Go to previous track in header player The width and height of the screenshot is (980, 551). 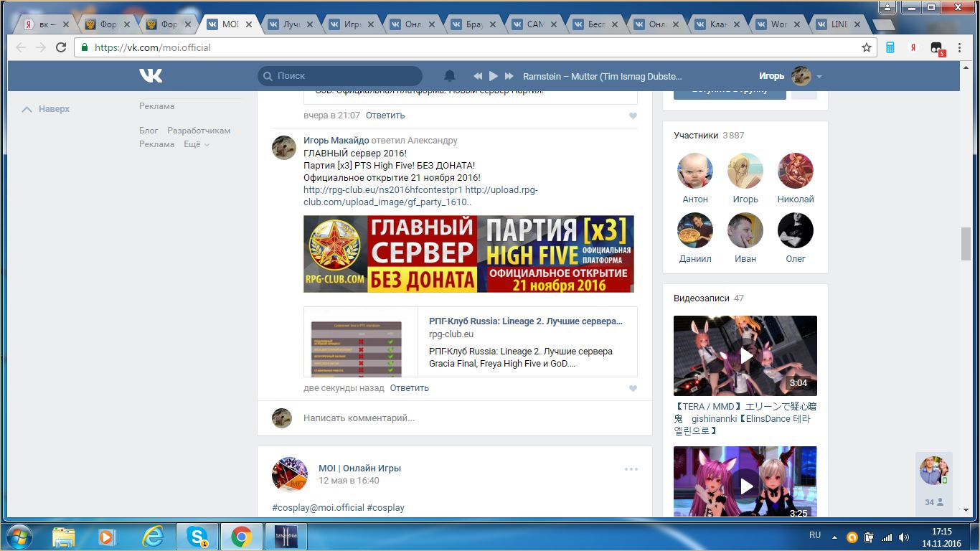(478, 76)
